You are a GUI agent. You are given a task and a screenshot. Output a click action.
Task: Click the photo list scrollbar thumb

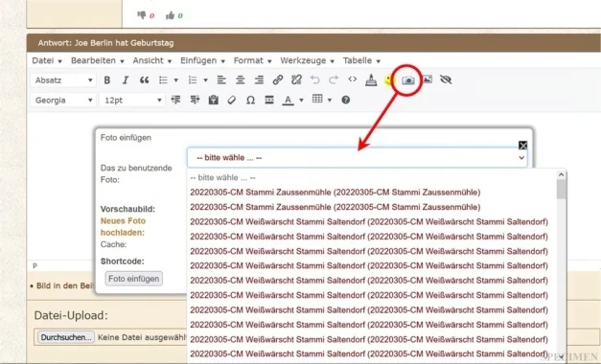point(561,190)
